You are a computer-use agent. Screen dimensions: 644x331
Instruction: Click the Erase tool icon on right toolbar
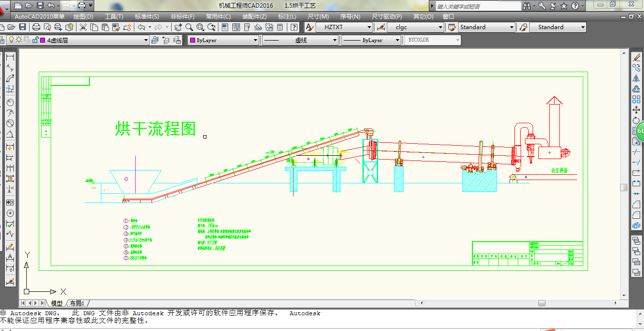tap(636, 57)
